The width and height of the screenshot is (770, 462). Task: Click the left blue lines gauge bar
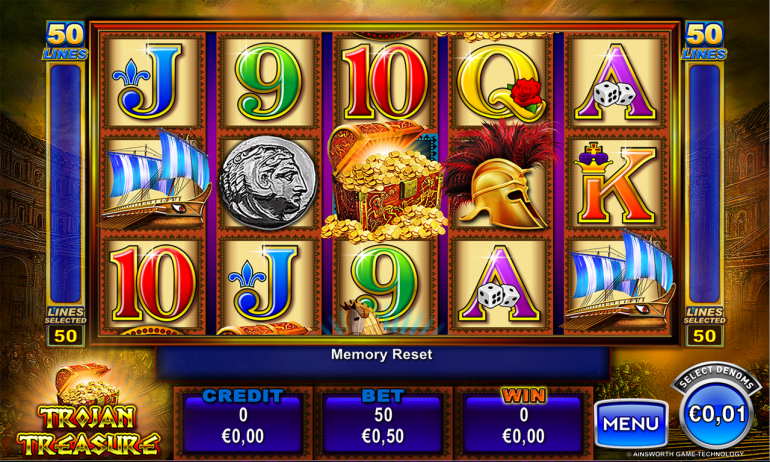(x=65, y=184)
